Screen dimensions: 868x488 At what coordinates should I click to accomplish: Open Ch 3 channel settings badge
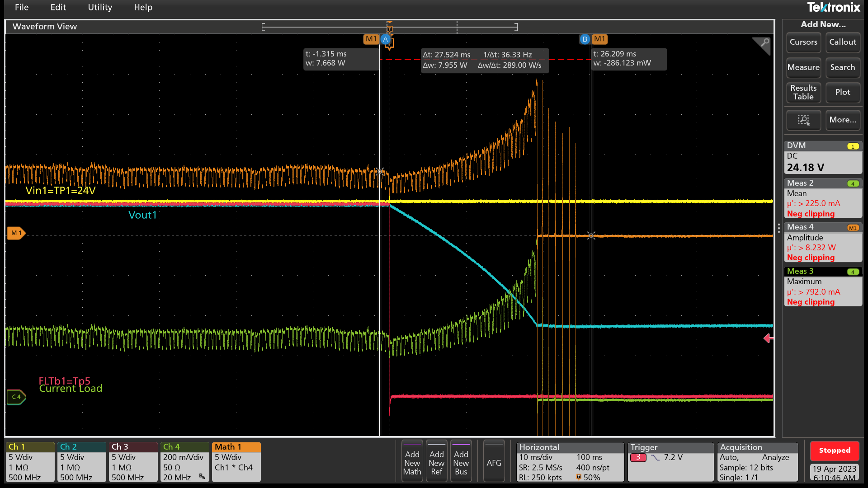point(133,462)
